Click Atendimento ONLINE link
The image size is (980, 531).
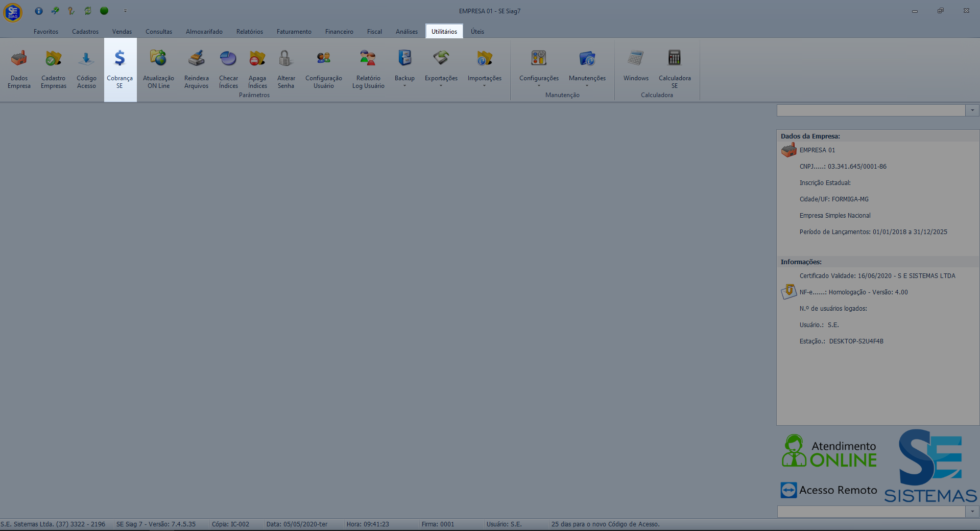point(829,452)
